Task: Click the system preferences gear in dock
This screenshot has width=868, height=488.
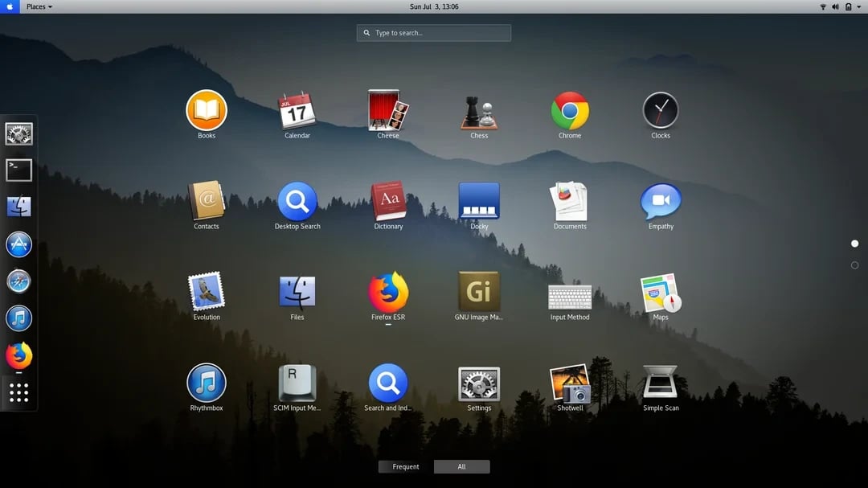Action: point(18,134)
